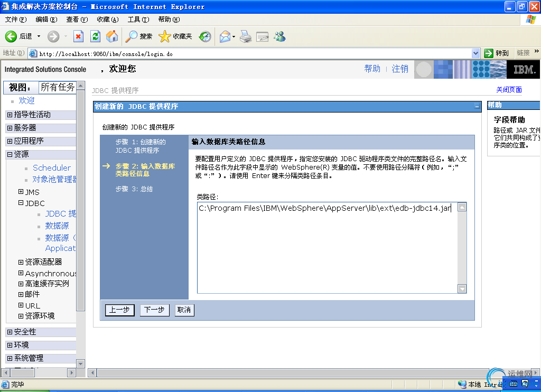
Task: Refresh the page with green arrows icon
Action: pyautogui.click(x=95, y=36)
